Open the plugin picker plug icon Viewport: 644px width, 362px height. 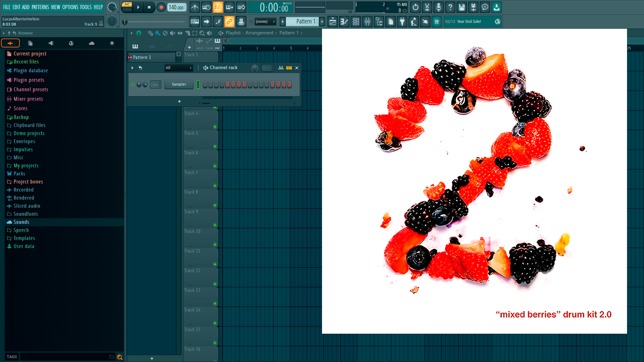click(x=402, y=22)
